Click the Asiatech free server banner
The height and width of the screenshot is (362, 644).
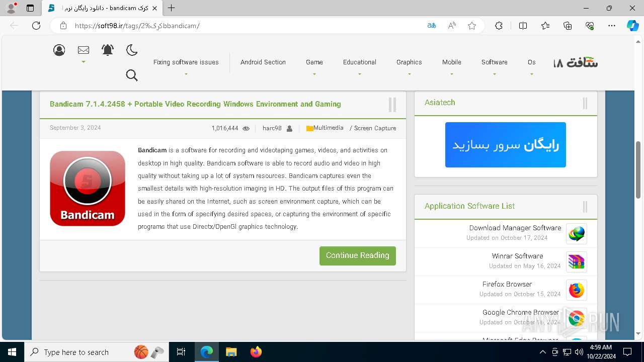point(506,145)
